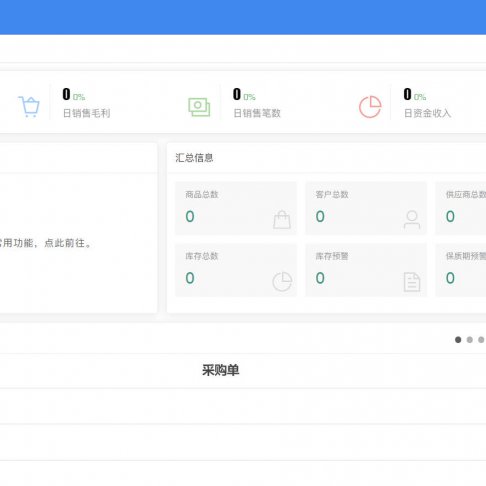Screen dimensions: 486x486
Task: Click the 汇总信息 panel title
Action: (x=194, y=158)
